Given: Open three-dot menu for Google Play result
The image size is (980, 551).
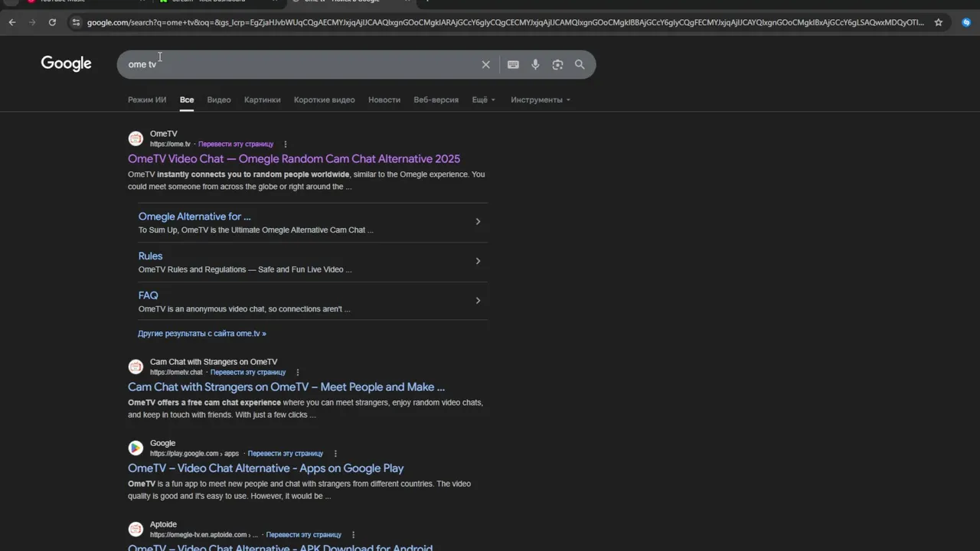Looking at the screenshot, I should (335, 454).
